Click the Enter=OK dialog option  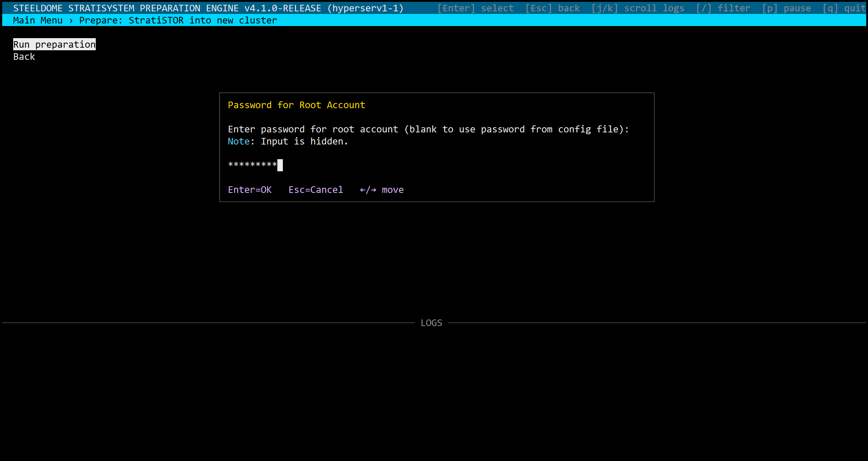[x=250, y=190]
